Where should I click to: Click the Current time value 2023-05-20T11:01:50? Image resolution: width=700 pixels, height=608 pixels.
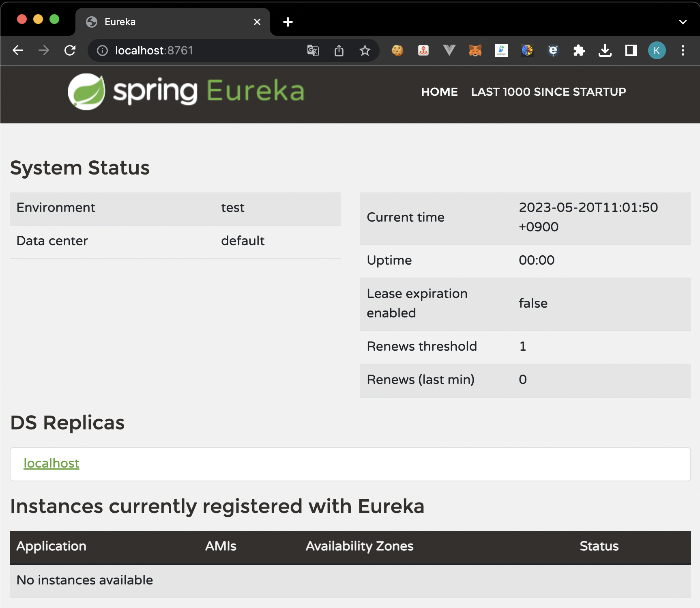tap(588, 217)
